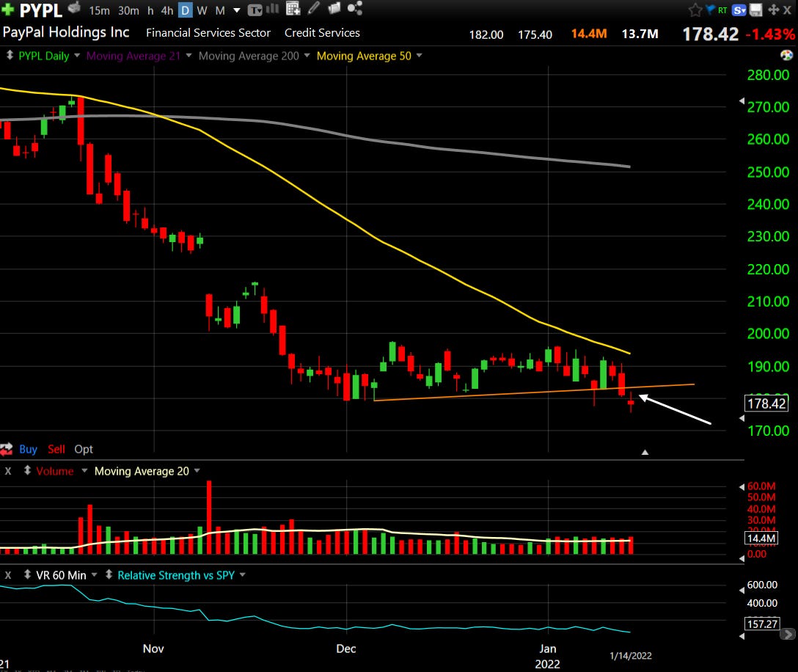Click the 14.4M volume axis label
The height and width of the screenshot is (672, 798).
pyautogui.click(x=761, y=538)
